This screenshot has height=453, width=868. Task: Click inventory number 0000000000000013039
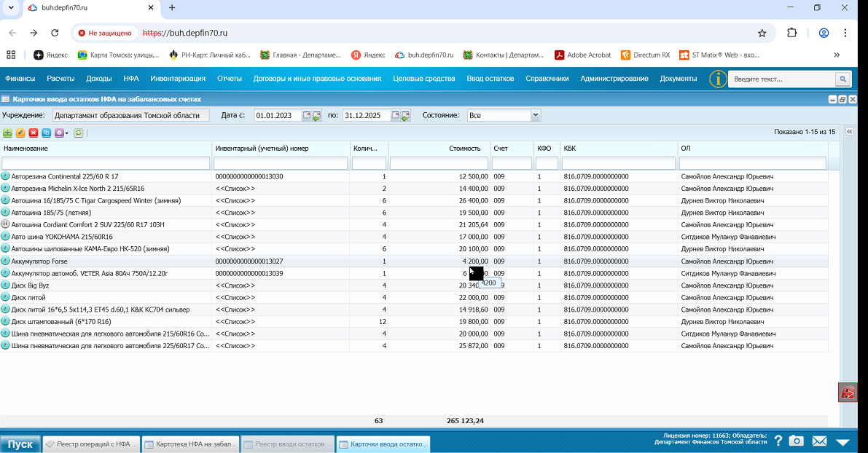pos(249,273)
